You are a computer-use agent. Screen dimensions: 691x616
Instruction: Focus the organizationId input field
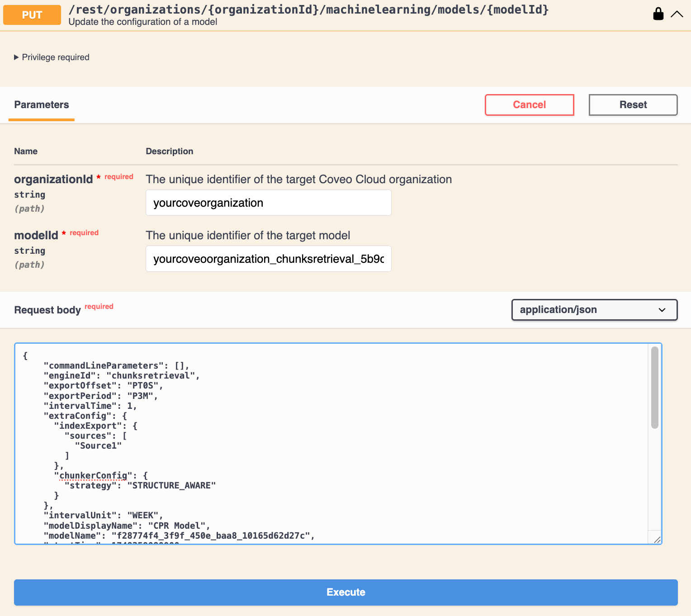pos(268,203)
